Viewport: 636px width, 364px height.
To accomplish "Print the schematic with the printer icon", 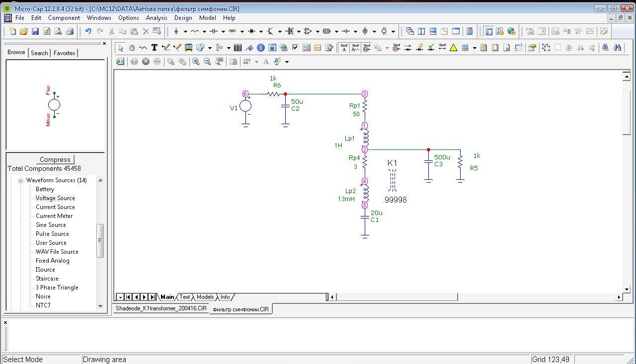I will [x=70, y=31].
